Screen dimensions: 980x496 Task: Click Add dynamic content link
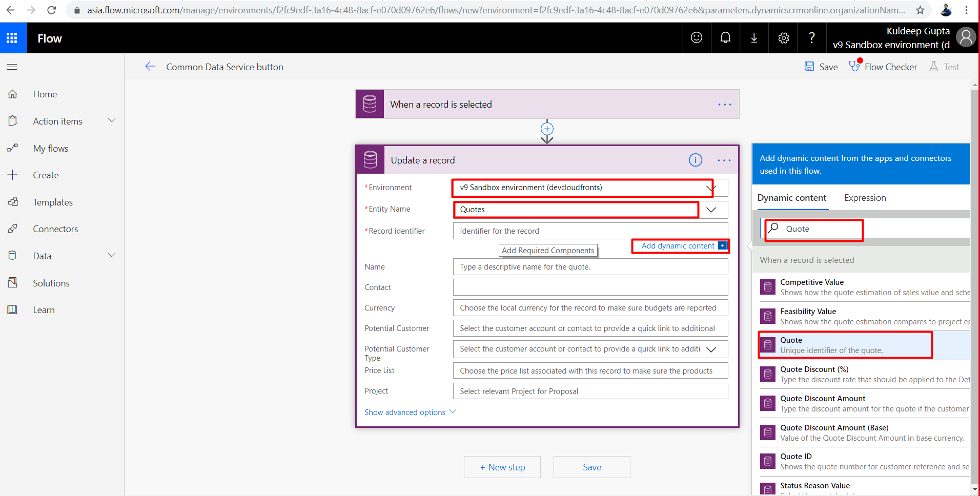678,246
